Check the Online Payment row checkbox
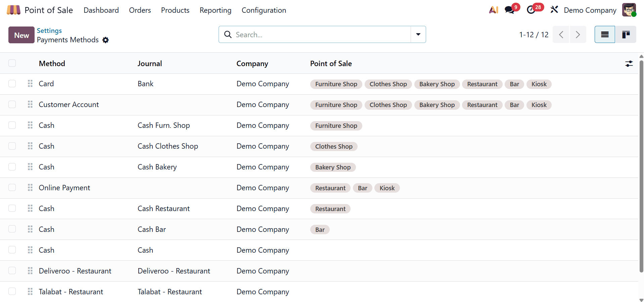 tap(12, 188)
